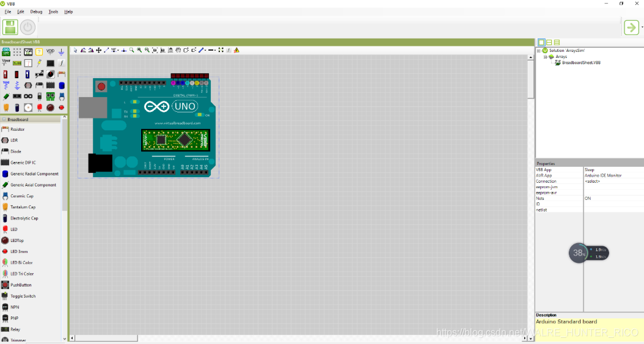The height and width of the screenshot is (344, 644).
Task: Pick the italic f function palette icon
Action: point(61,63)
